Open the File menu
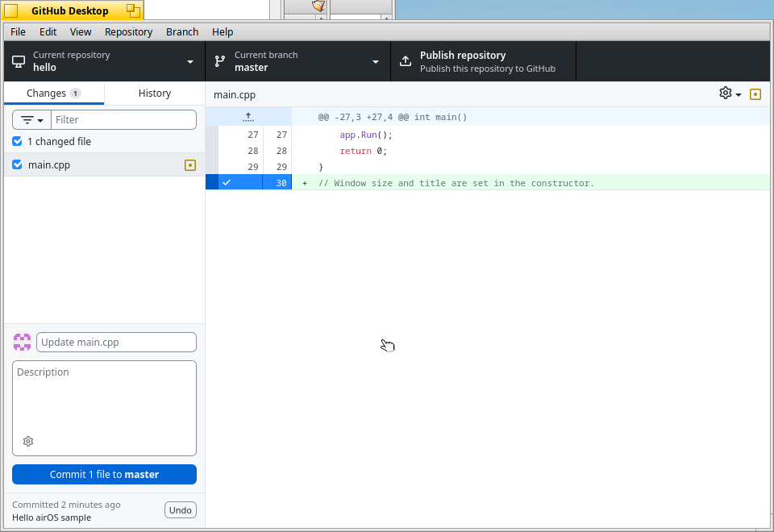Viewport: 774px width, 532px height. point(18,32)
